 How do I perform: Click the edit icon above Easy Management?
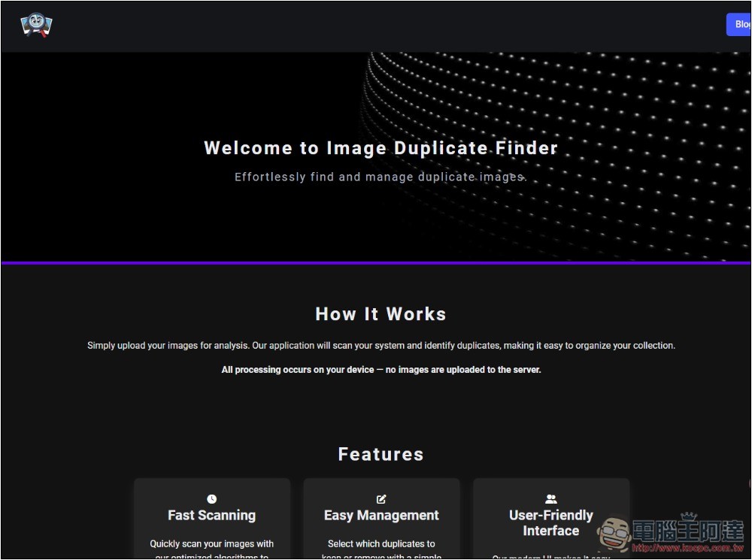click(x=381, y=499)
